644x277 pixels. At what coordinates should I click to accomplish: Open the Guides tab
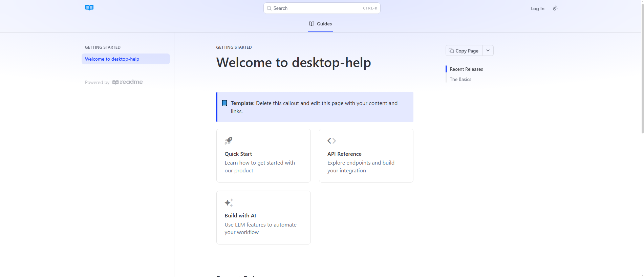(x=320, y=24)
